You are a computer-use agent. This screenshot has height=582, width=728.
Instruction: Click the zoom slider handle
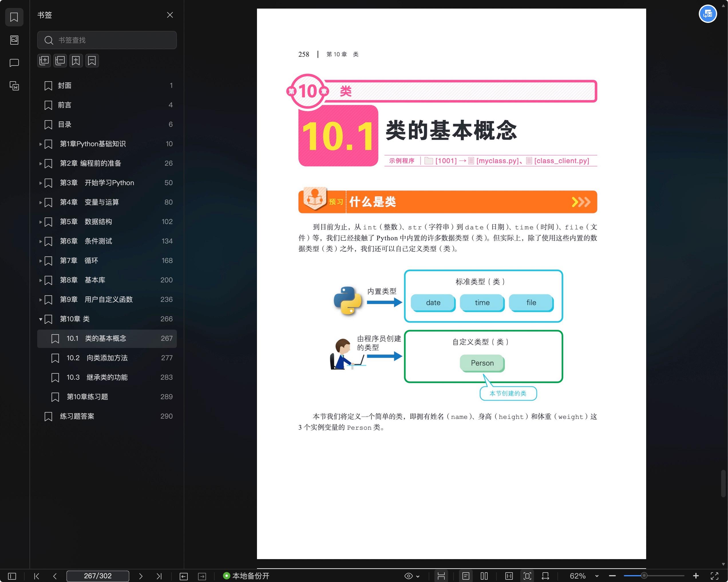pyautogui.click(x=644, y=576)
